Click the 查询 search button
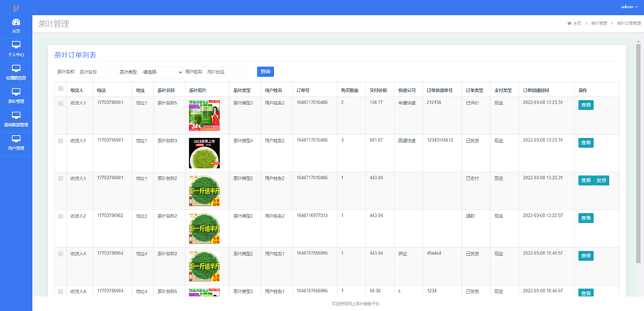This screenshot has width=644, height=311. (265, 72)
